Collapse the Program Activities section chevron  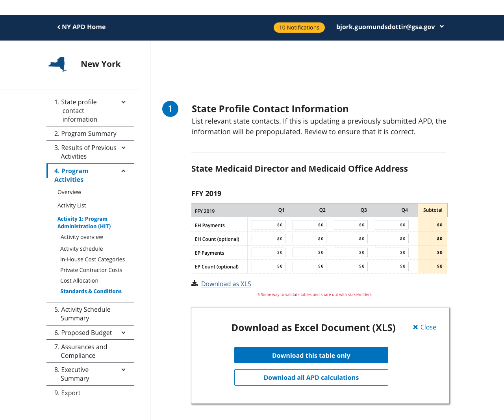tap(123, 171)
